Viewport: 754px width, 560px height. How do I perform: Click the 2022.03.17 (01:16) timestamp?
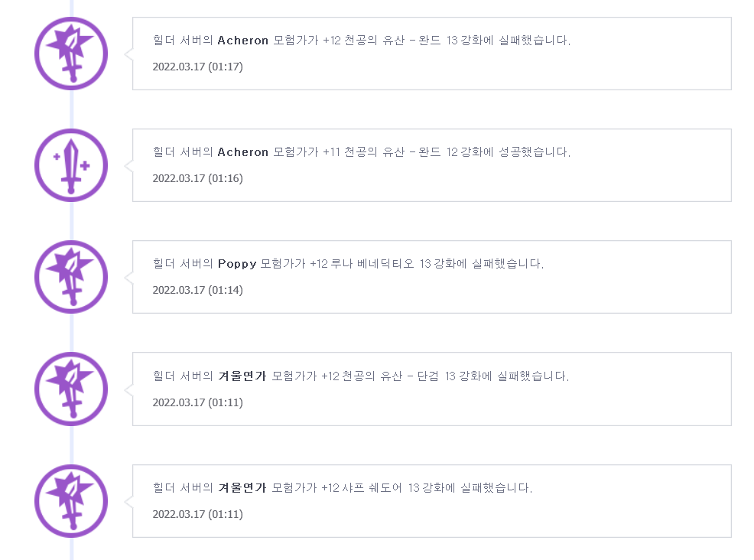coord(197,178)
